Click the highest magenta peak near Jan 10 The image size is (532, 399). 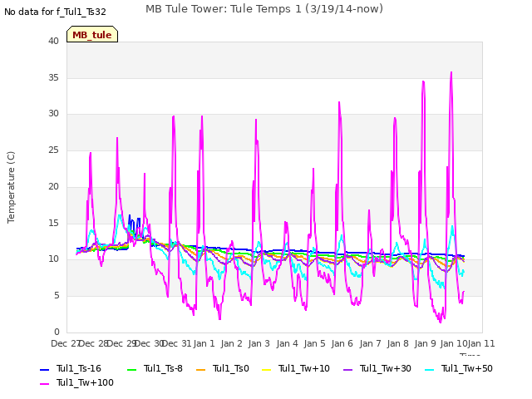[x=451, y=72]
